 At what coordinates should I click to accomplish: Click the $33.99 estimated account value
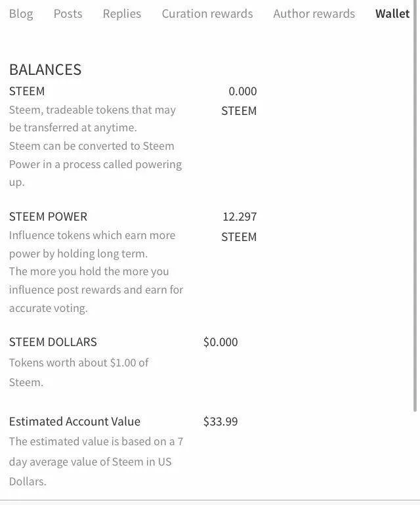(220, 421)
